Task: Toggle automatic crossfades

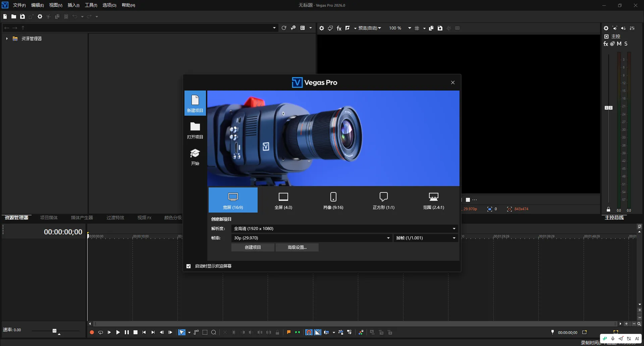Action: (x=318, y=332)
